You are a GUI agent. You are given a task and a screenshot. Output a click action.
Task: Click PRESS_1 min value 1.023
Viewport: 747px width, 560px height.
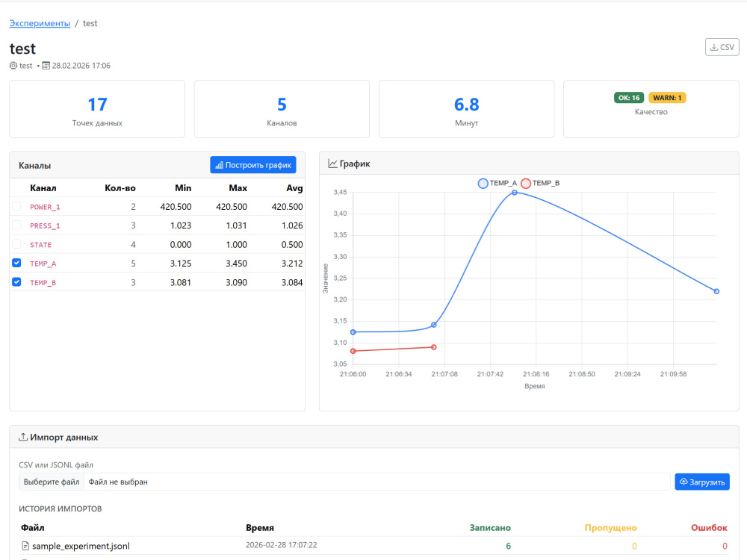click(181, 225)
